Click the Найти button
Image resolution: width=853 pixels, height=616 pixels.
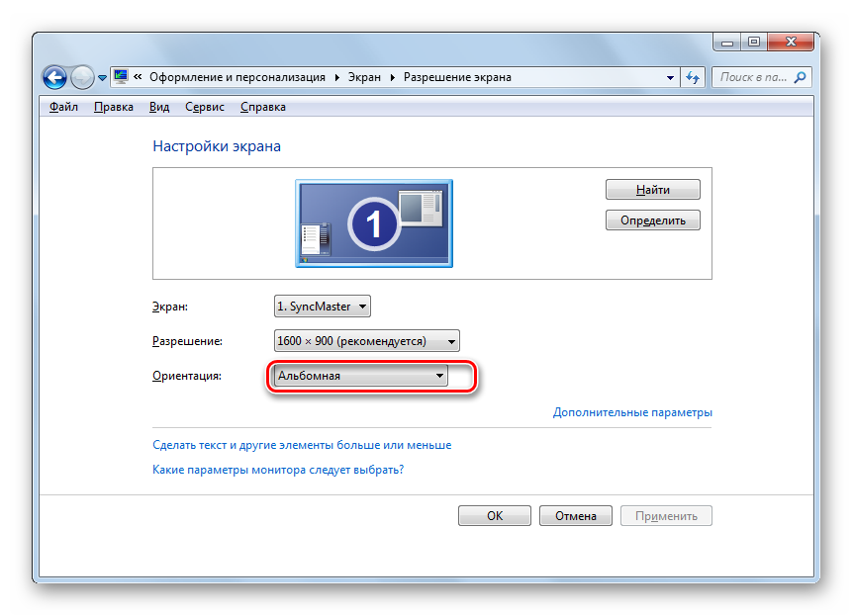pos(653,190)
